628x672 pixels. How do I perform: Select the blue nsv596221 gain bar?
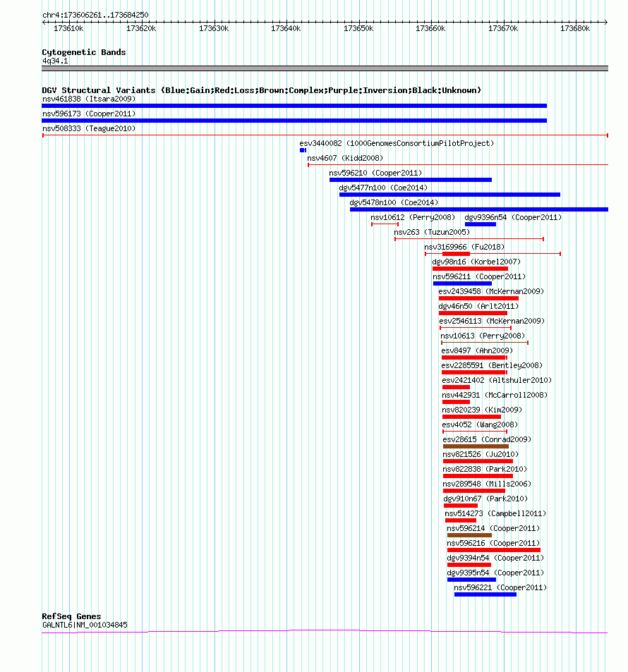click(485, 594)
